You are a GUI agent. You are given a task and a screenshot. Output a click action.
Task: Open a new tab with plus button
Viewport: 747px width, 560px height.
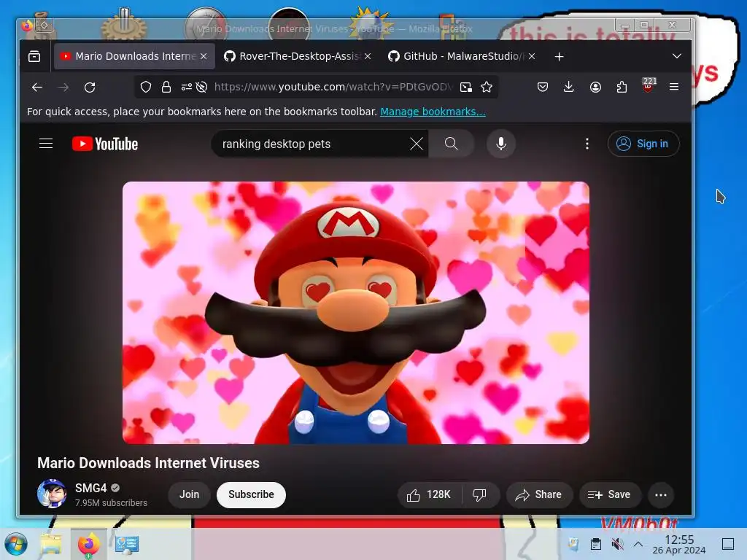click(560, 57)
